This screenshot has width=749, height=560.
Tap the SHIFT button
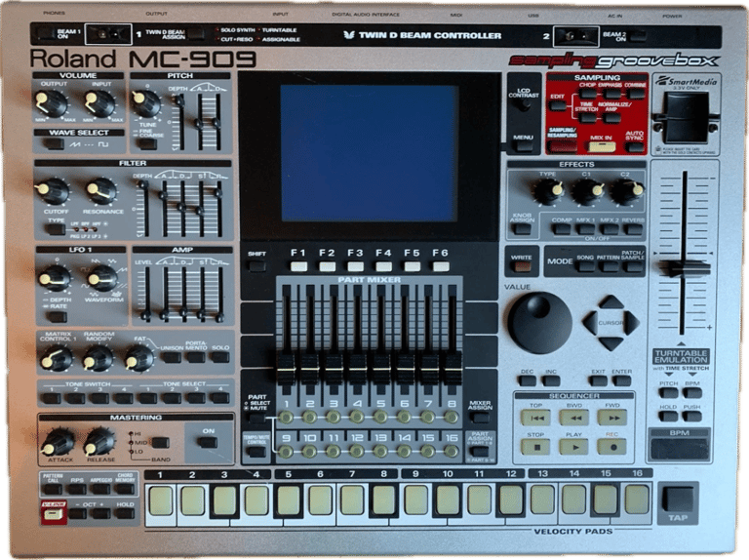click(257, 266)
